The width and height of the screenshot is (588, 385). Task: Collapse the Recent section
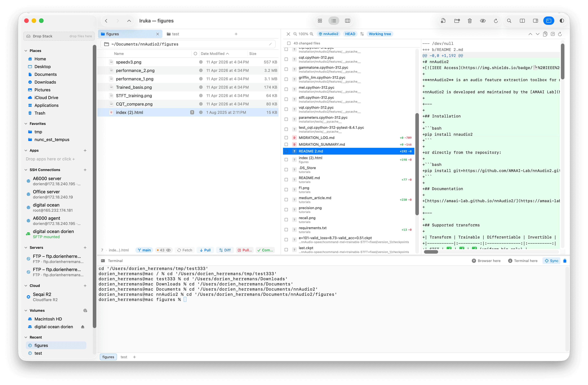tap(26, 337)
